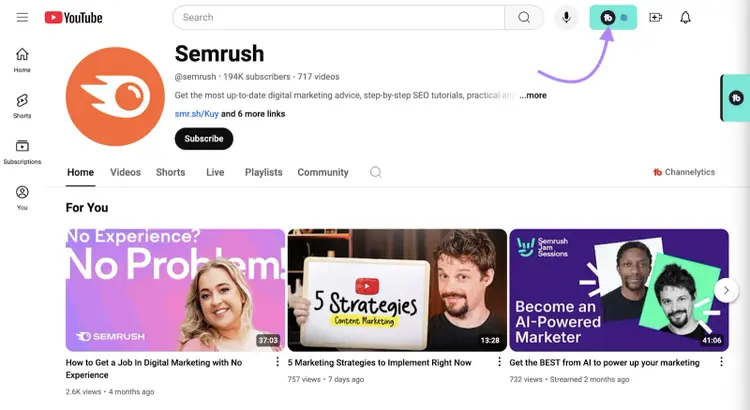
Task: Go to Home in sidebar
Action: tap(22, 60)
